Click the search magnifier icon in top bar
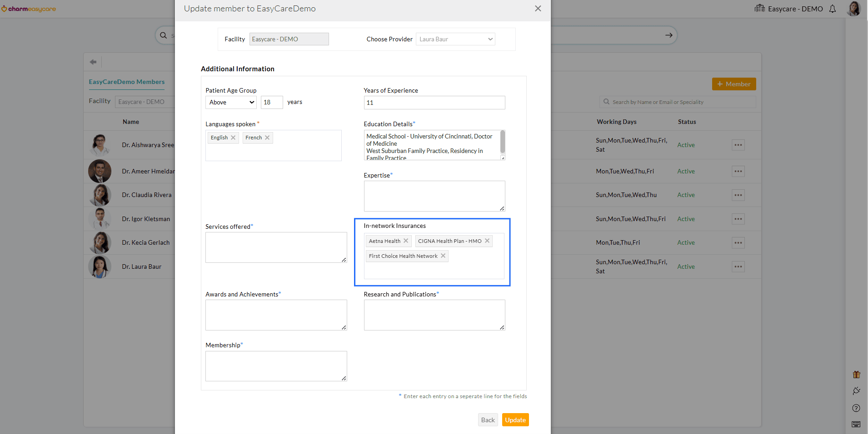 coord(163,35)
